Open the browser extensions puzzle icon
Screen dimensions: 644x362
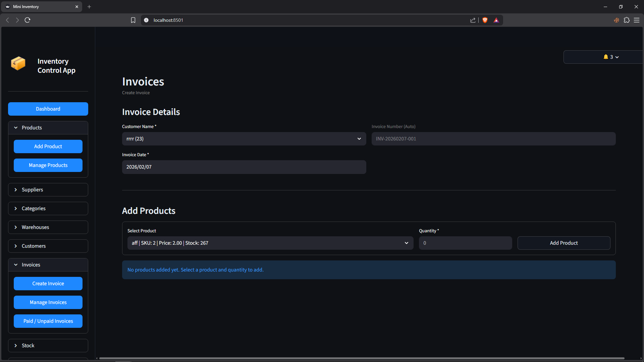[627, 20]
